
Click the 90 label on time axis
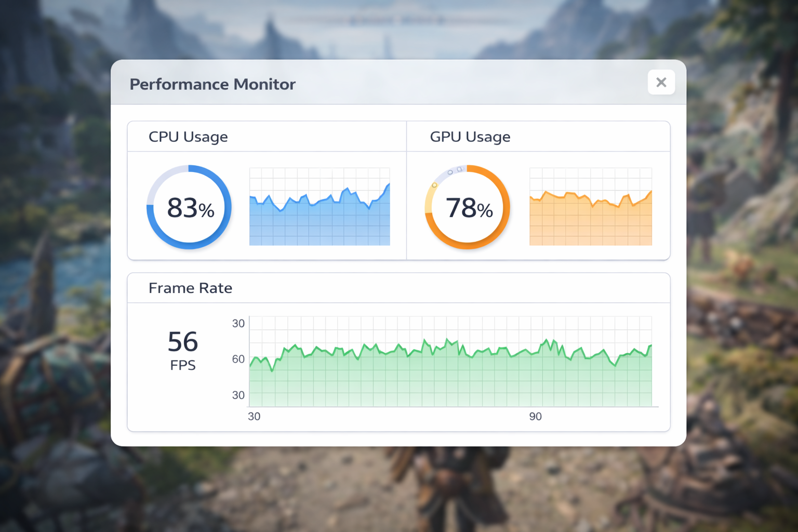tap(535, 417)
